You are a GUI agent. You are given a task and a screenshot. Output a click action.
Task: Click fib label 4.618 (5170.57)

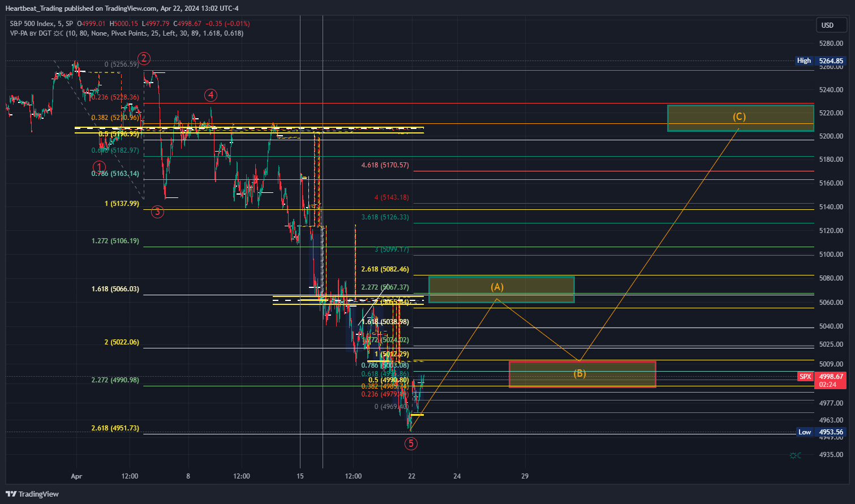tap(385, 165)
